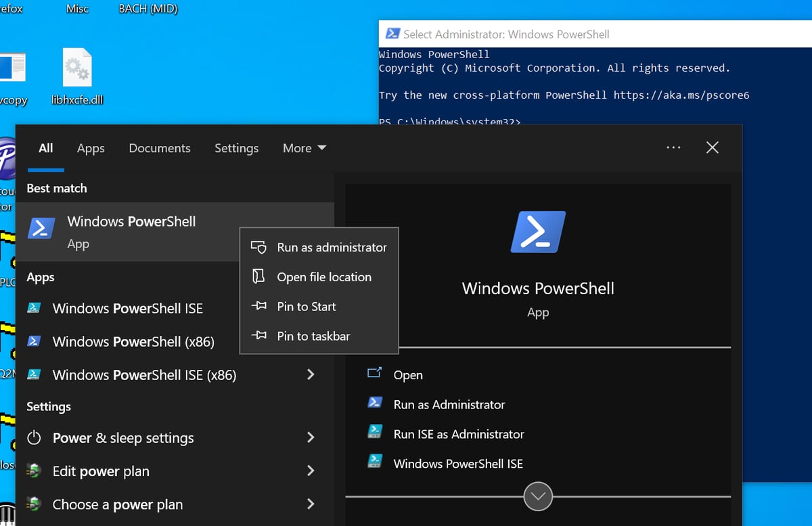Expand the Power & sleep settings arrow

point(311,437)
